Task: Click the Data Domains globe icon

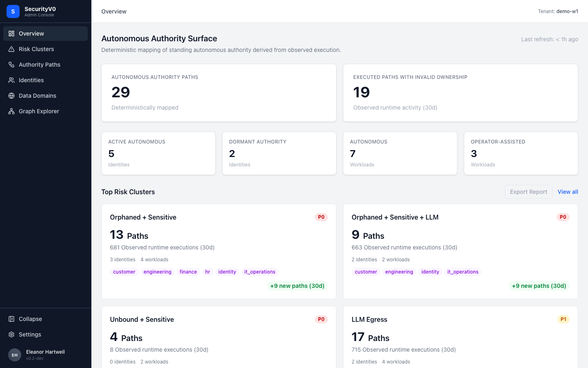Action: (11, 96)
